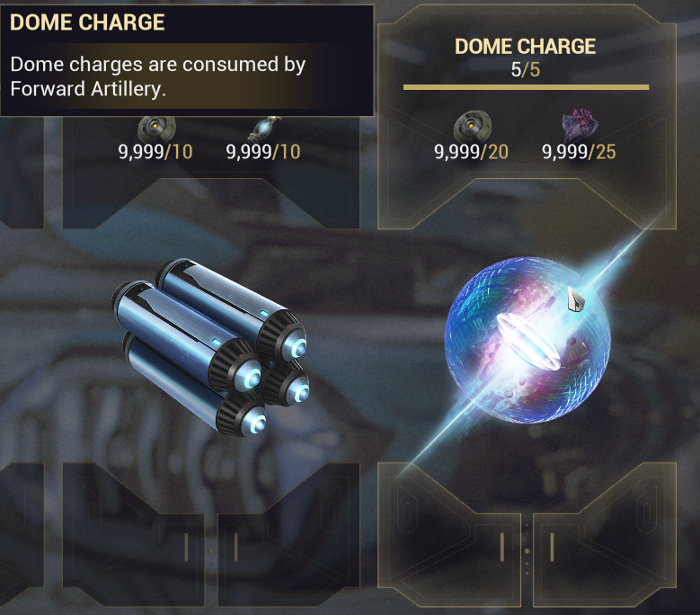Click the 9,999/25 resource quantity
Image resolution: width=700 pixels, height=615 pixels.
(x=579, y=152)
